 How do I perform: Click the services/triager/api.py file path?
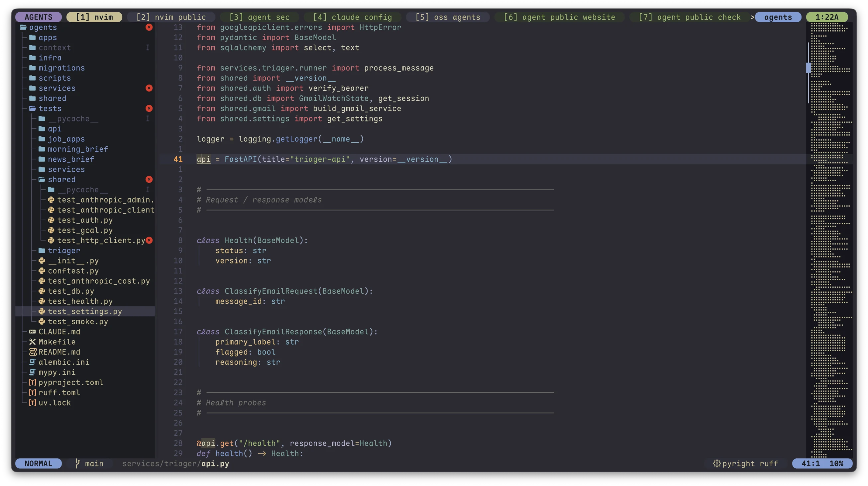tap(175, 463)
